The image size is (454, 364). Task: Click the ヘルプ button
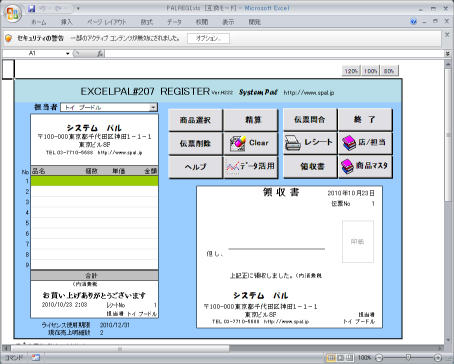pos(195,167)
